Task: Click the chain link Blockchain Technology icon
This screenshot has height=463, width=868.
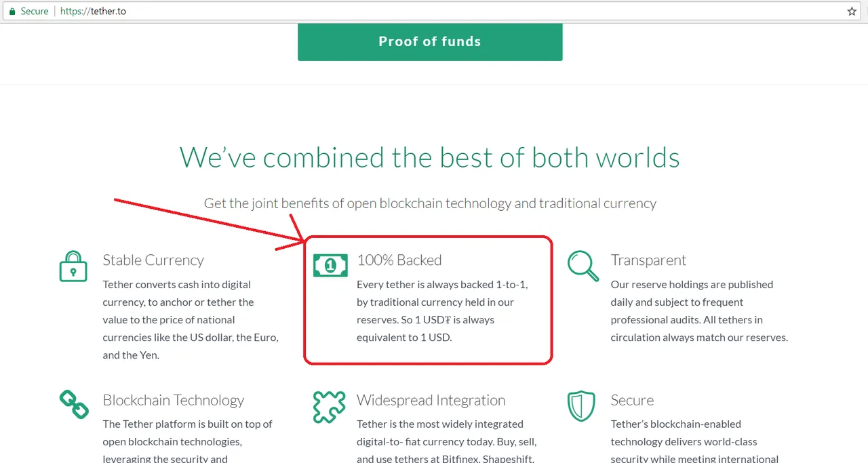Action: coord(74,404)
